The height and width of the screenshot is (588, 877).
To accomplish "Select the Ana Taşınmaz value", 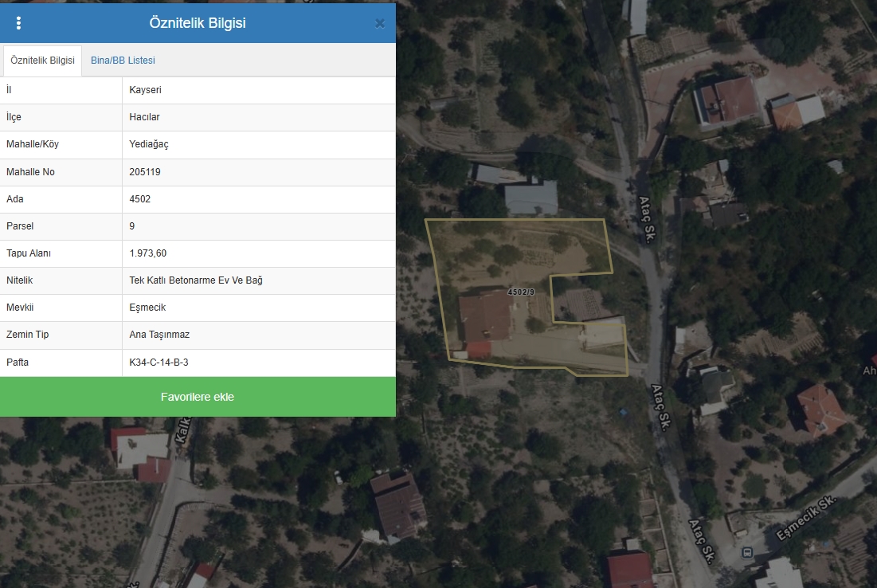I will 159,335.
